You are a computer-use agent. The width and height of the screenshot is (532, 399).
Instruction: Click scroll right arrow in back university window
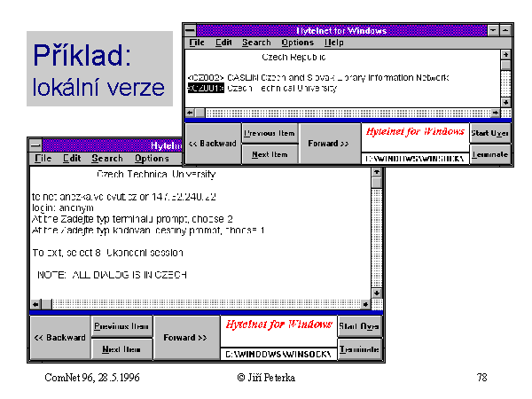click(x=365, y=304)
